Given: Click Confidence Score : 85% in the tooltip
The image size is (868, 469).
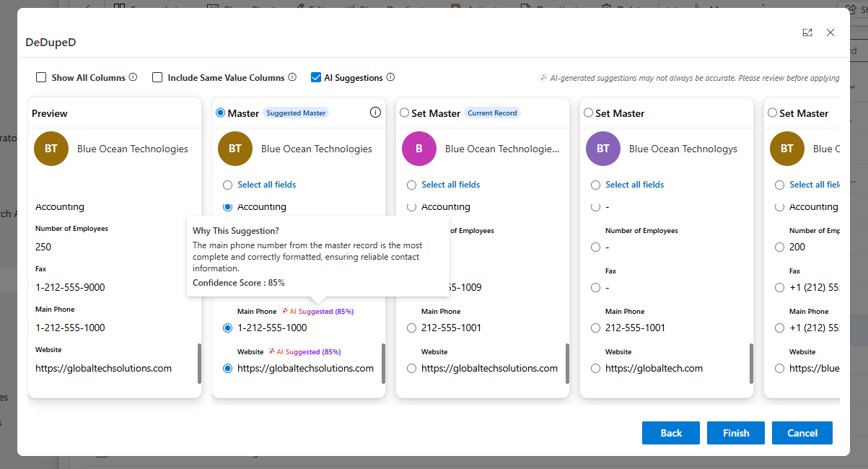Looking at the screenshot, I should (239, 282).
